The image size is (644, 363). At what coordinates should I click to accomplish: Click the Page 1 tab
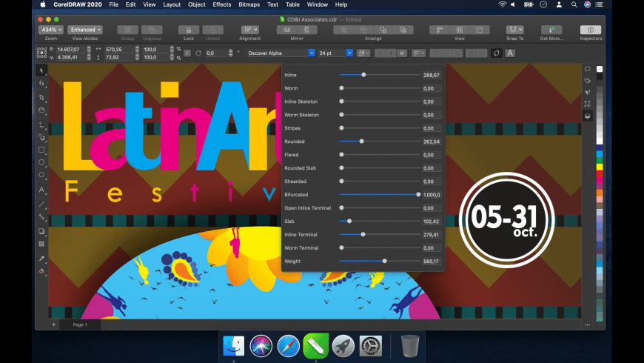click(x=79, y=324)
